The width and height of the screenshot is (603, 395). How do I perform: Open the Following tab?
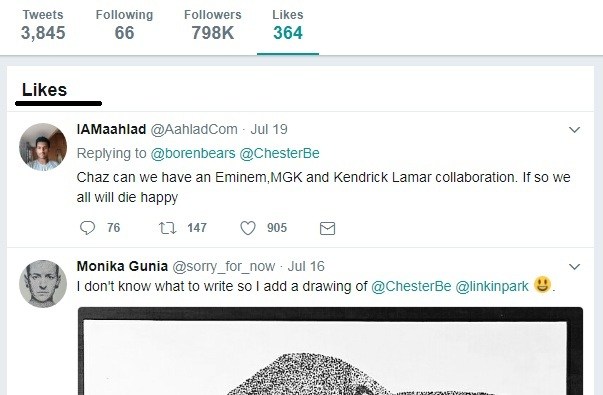tap(124, 25)
